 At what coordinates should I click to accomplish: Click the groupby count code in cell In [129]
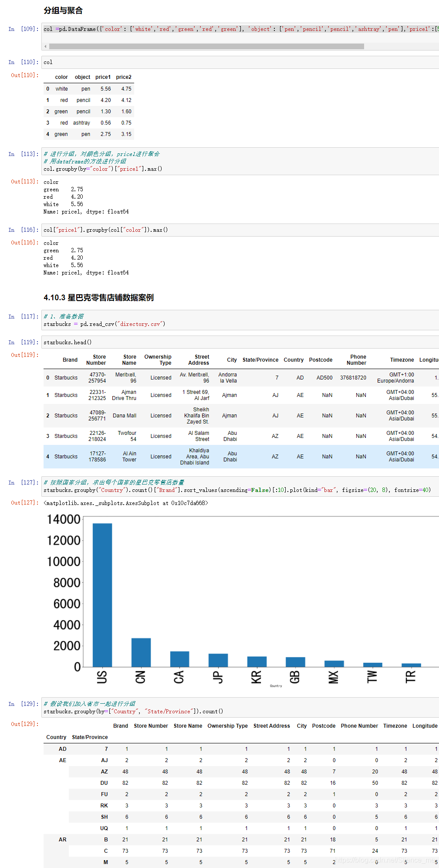click(x=133, y=712)
